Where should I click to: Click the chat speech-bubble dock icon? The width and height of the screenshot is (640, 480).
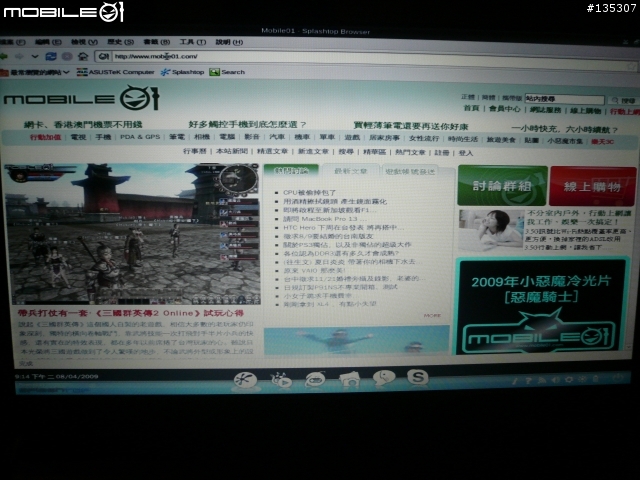point(384,378)
